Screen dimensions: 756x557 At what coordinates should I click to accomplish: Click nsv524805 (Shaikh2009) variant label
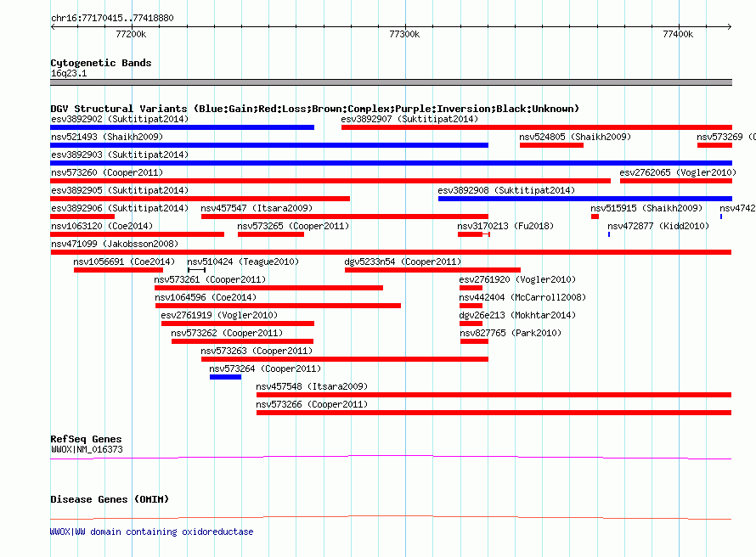[x=575, y=137]
